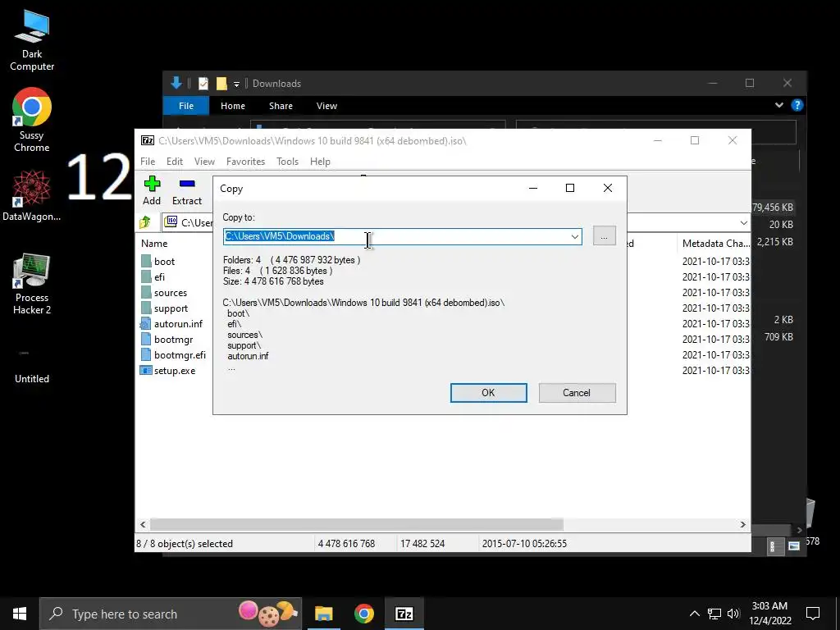Viewport: 840px width, 630px height.
Task: Select the sources folder icon
Action: [146, 293]
